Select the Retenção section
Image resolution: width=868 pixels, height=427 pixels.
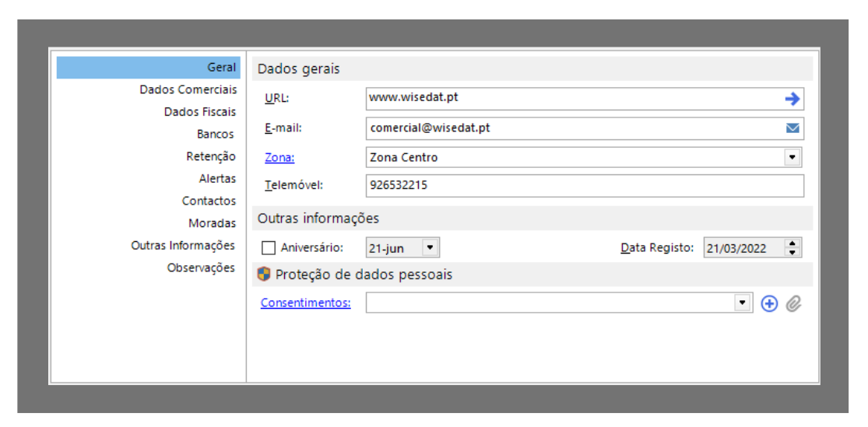coord(211,156)
